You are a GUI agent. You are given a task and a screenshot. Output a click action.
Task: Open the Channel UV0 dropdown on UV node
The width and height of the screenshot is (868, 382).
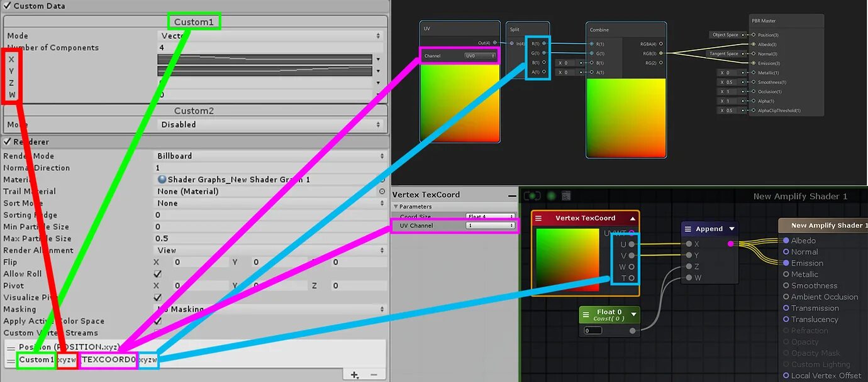pyautogui.click(x=480, y=56)
